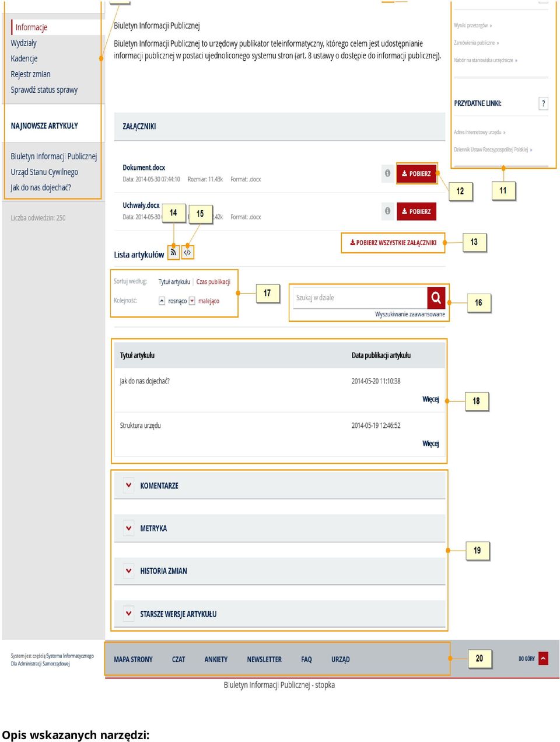The height and width of the screenshot is (742, 560).
Task: Open Dziennik Ustaw Rzeczypospolitej Polskiej link
Action: point(493,149)
